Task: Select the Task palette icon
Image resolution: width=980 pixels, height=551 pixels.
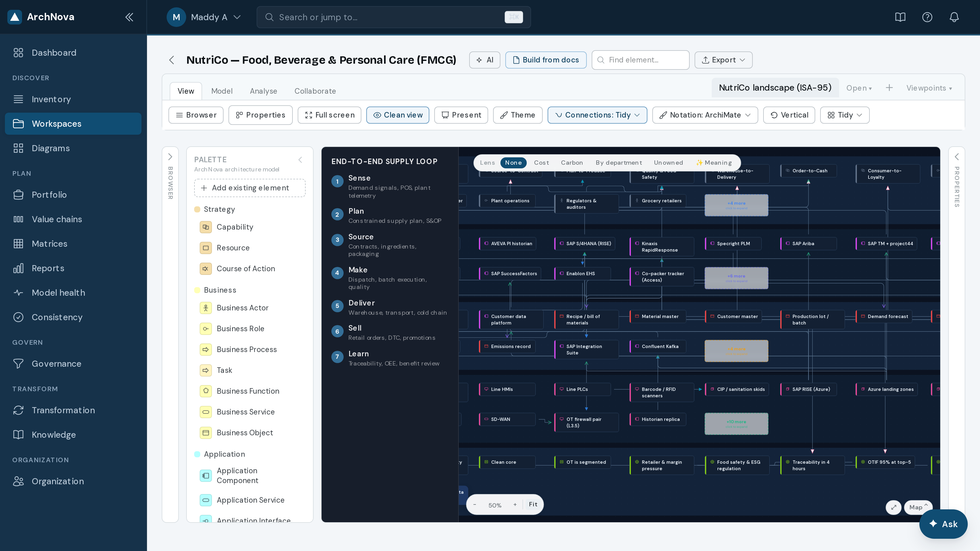Action: 206,370
